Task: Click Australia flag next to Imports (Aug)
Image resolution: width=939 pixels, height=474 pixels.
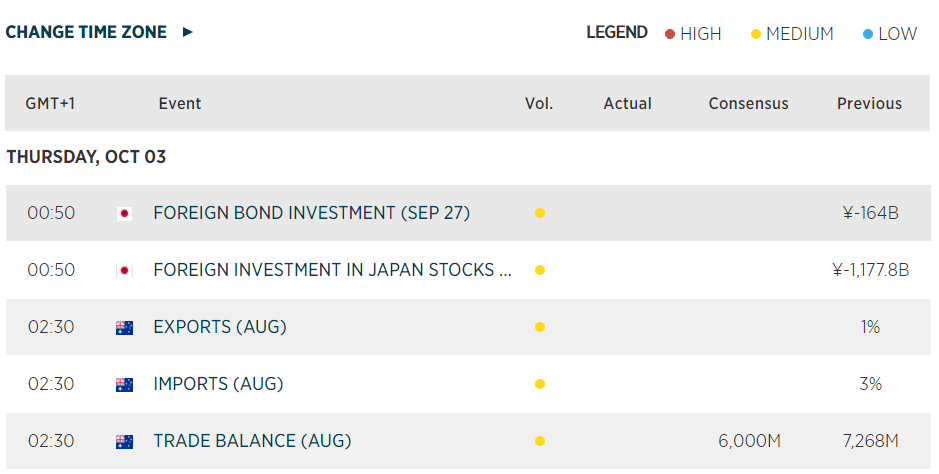Action: (x=125, y=384)
